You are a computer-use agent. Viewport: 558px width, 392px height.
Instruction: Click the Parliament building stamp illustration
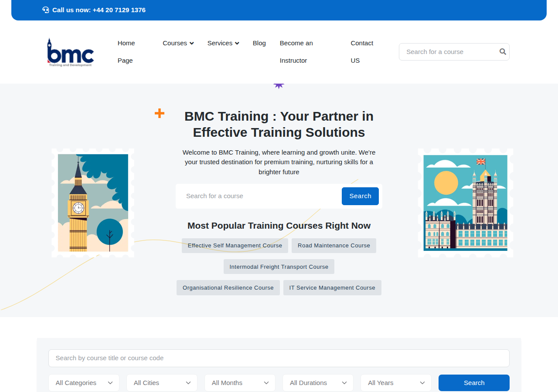[465, 203]
